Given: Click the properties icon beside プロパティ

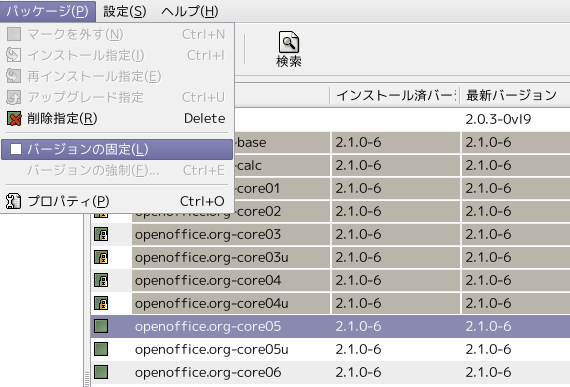Looking at the screenshot, I should (13, 201).
